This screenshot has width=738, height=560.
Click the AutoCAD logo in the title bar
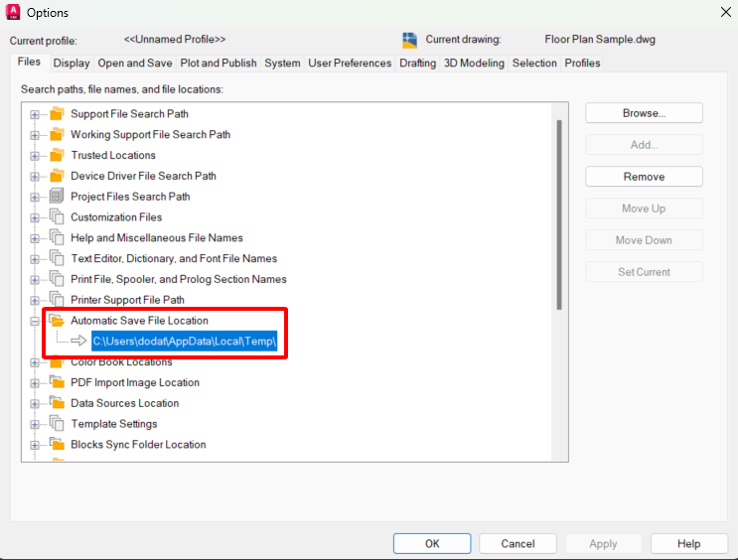click(x=13, y=12)
